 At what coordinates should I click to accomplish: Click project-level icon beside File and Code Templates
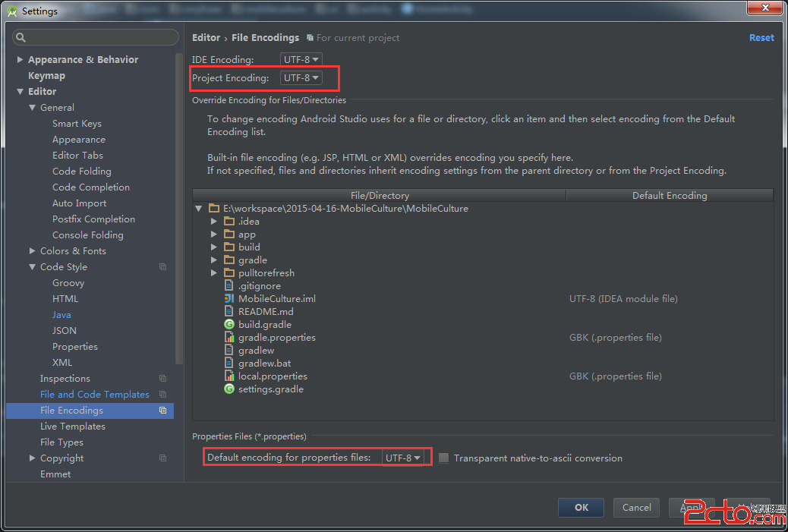pyautogui.click(x=162, y=395)
